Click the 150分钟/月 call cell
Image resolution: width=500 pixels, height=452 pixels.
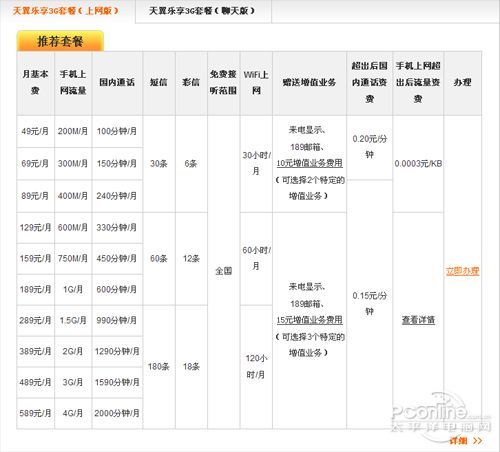tap(117, 164)
